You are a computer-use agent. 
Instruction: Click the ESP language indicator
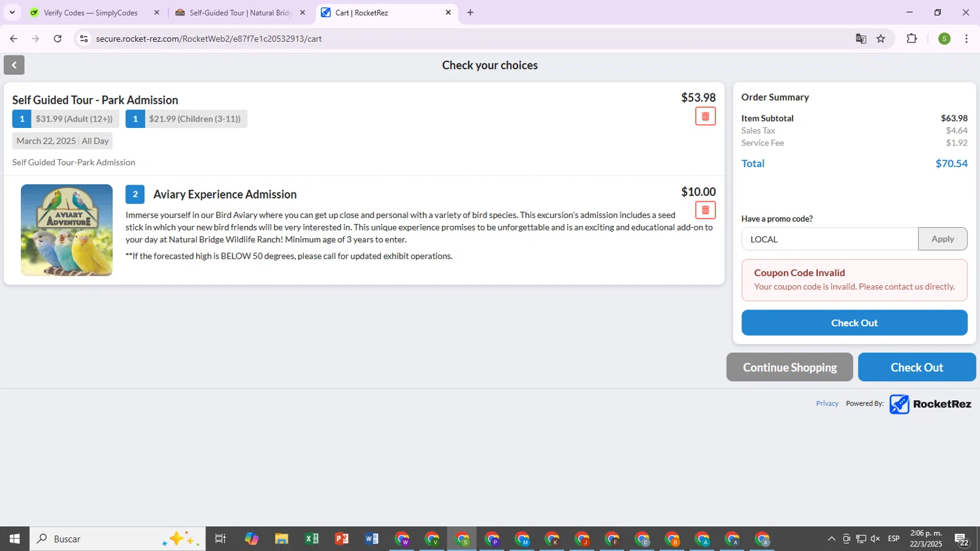click(x=894, y=539)
